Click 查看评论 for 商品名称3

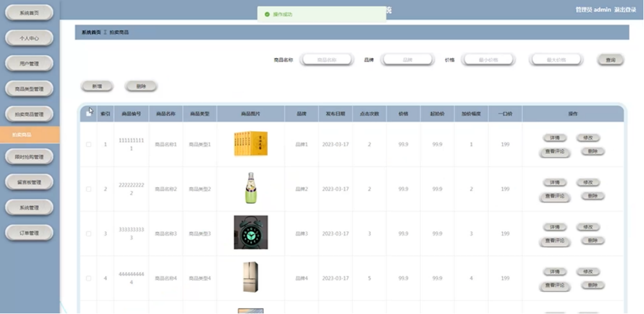(555, 241)
